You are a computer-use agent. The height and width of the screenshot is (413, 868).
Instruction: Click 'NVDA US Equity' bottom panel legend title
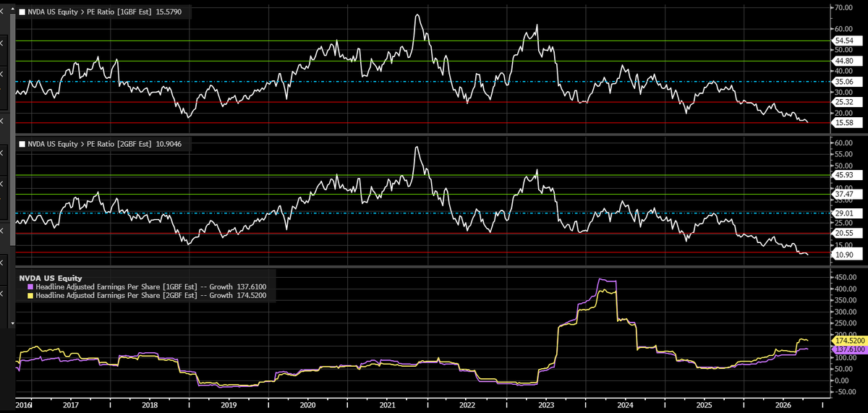pyautogui.click(x=52, y=278)
